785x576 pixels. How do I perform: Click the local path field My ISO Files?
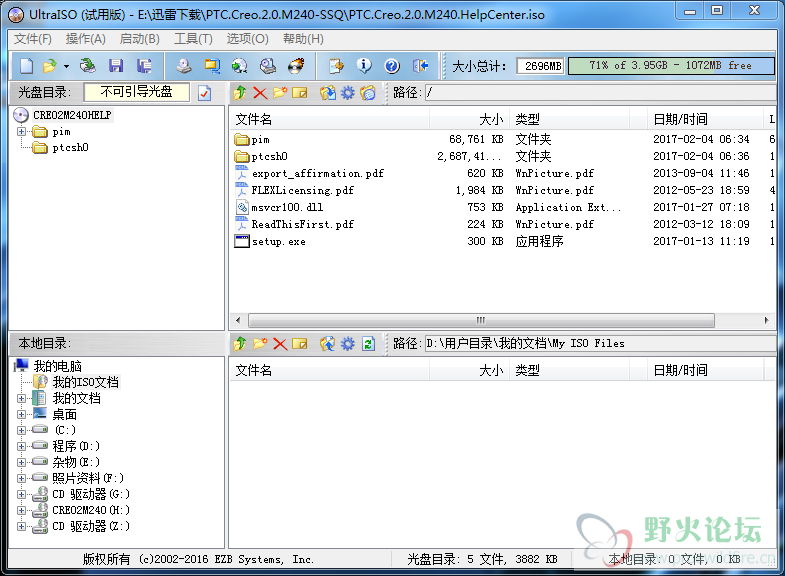(x=600, y=344)
